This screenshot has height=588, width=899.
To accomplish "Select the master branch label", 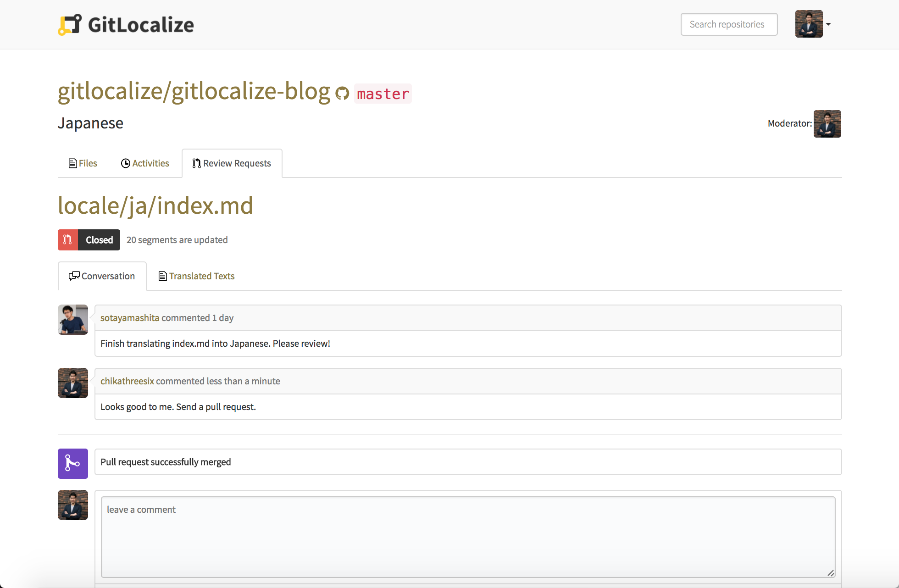I will 383,94.
